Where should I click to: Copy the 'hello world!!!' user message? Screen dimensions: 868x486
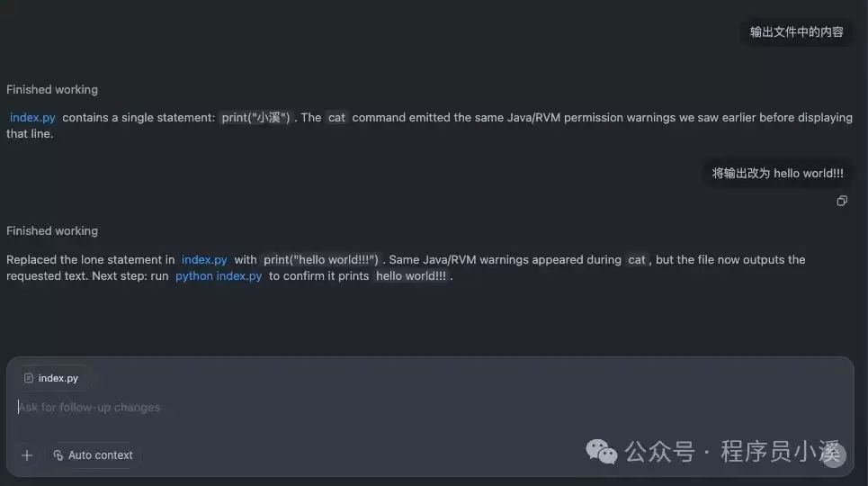pyautogui.click(x=841, y=201)
